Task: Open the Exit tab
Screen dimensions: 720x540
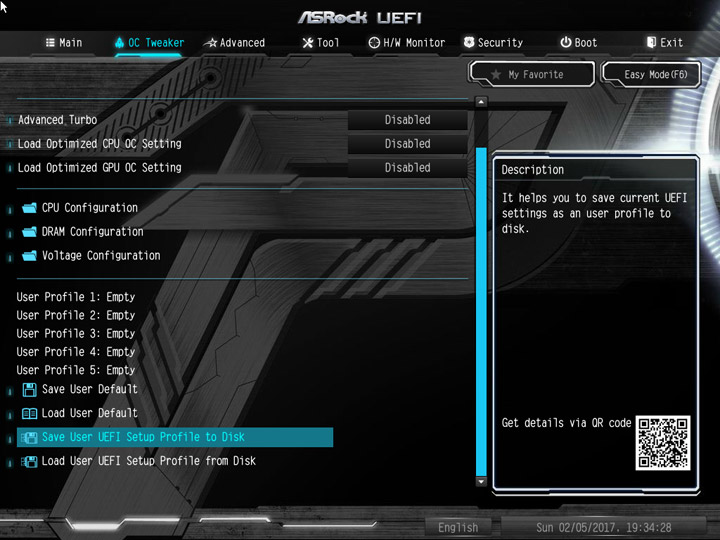Action: [x=664, y=43]
